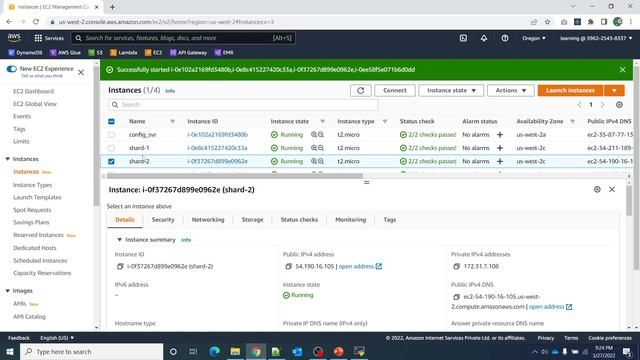
Task: Open EMR bookmark shortcut
Action: coord(224,53)
